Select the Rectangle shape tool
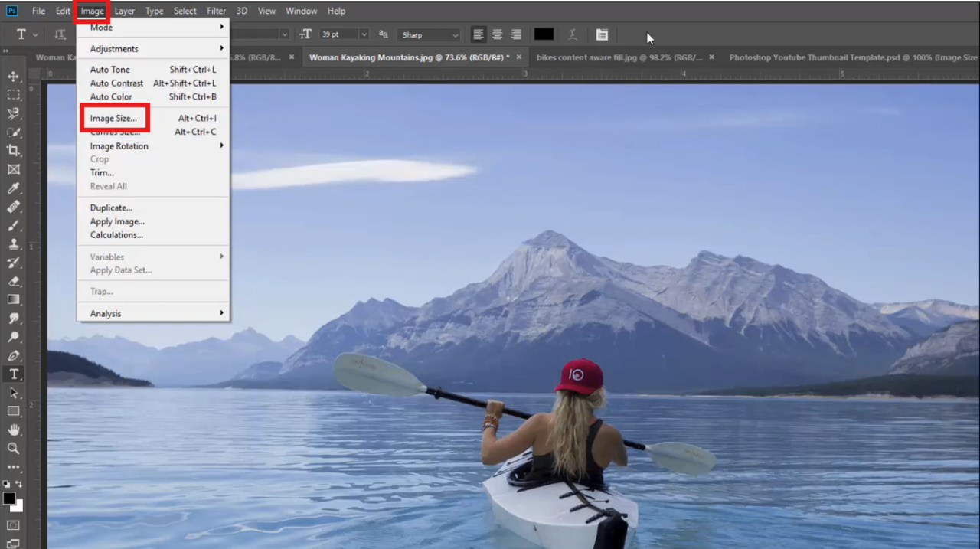980x549 pixels. [x=13, y=411]
